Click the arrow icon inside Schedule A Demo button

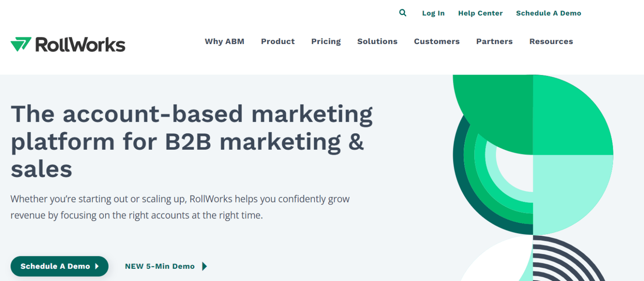[96, 266]
